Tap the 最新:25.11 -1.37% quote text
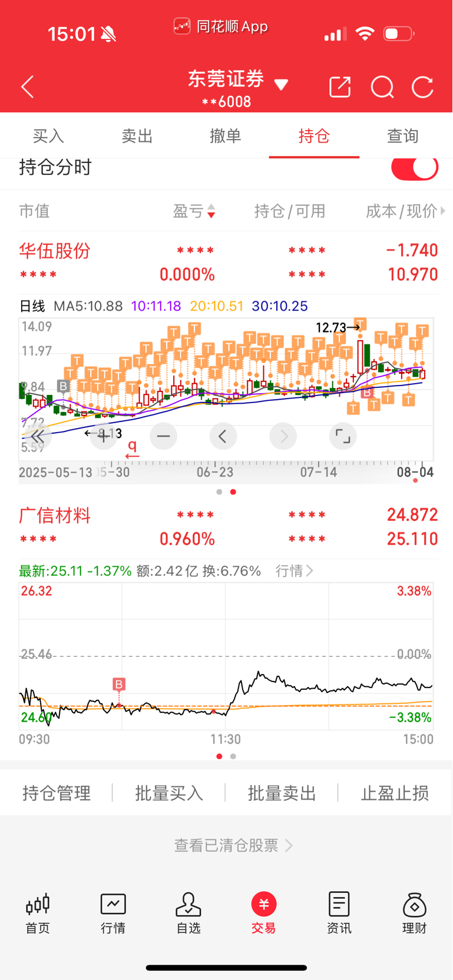 (75, 570)
